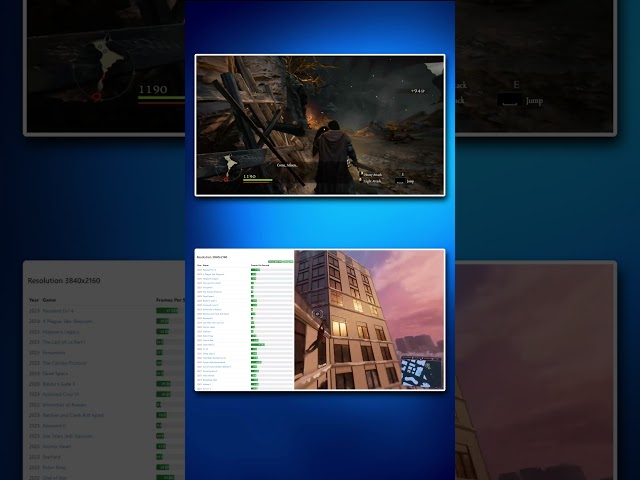Select the 'A Plague Tale: Requiem' row
640x480 pixels.
pos(106,321)
